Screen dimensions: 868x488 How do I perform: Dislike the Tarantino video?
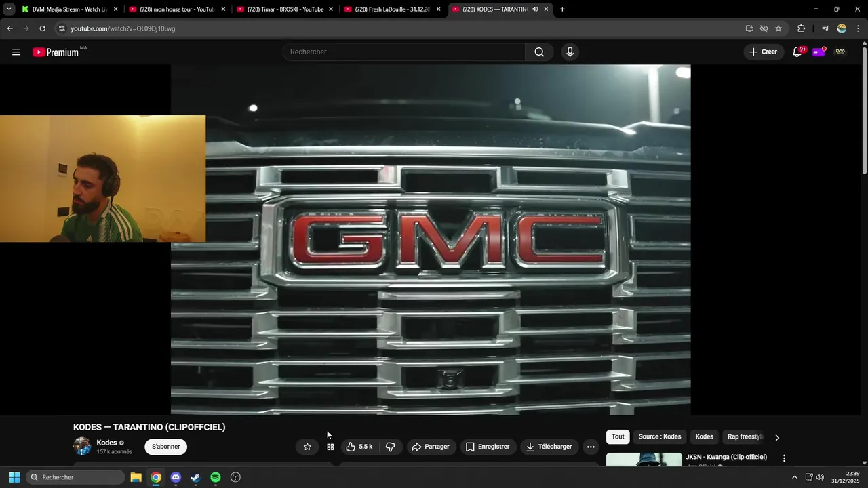pos(391,447)
